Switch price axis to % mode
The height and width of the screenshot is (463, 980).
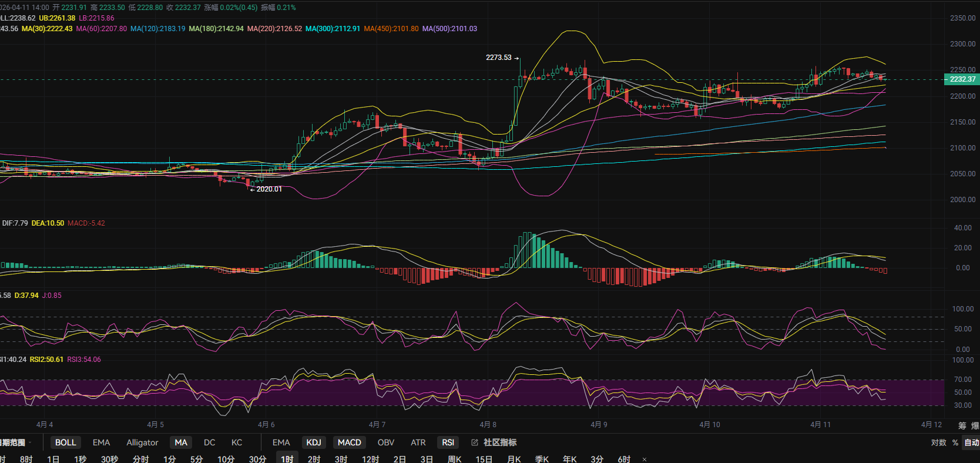pos(955,442)
